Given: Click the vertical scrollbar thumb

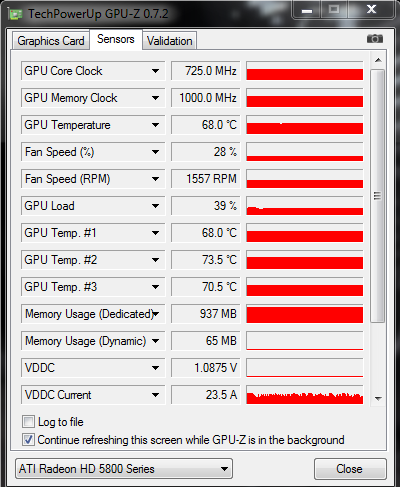Looking at the screenshot, I should coord(378,196).
